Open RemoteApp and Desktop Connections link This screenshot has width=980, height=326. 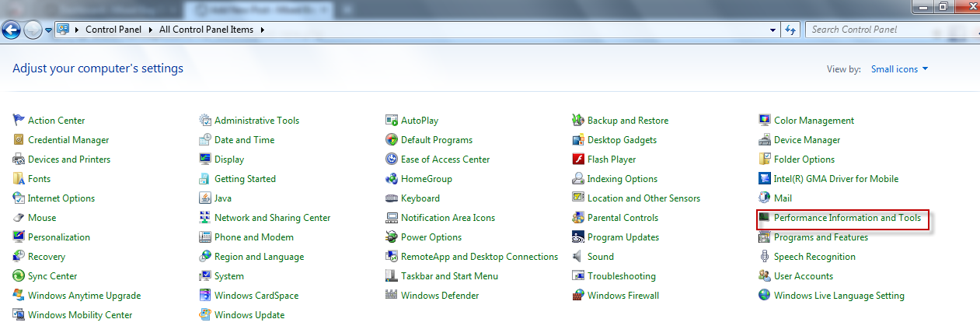click(x=480, y=257)
